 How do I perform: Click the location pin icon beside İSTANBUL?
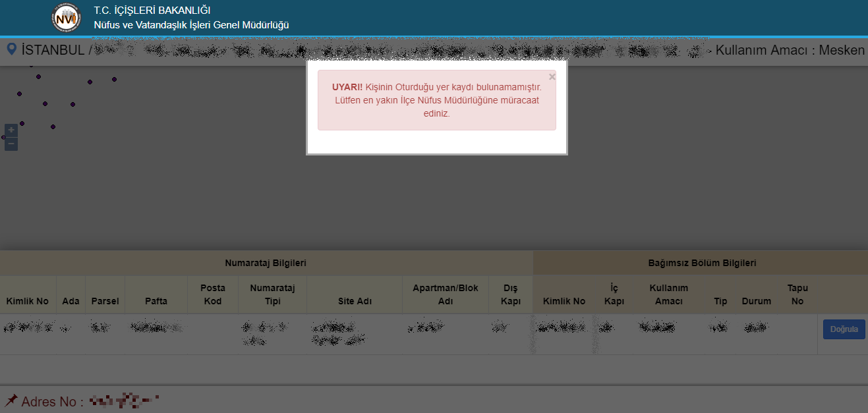11,49
